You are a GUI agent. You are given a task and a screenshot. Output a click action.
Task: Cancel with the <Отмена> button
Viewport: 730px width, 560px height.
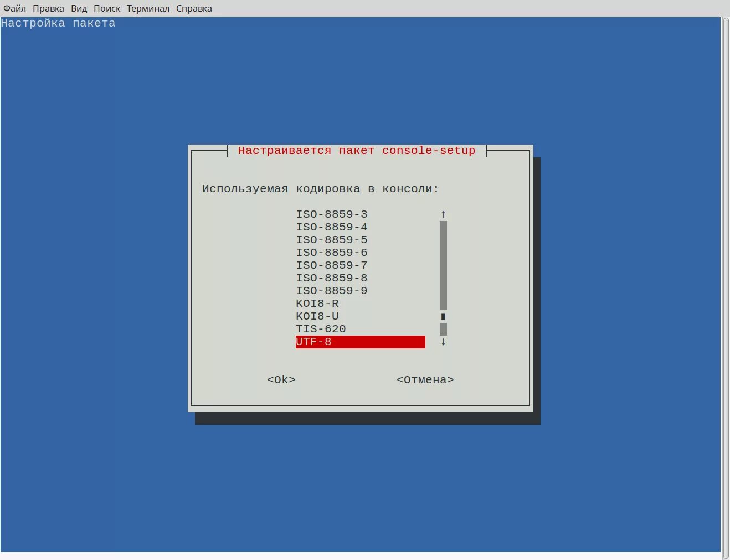click(x=425, y=380)
